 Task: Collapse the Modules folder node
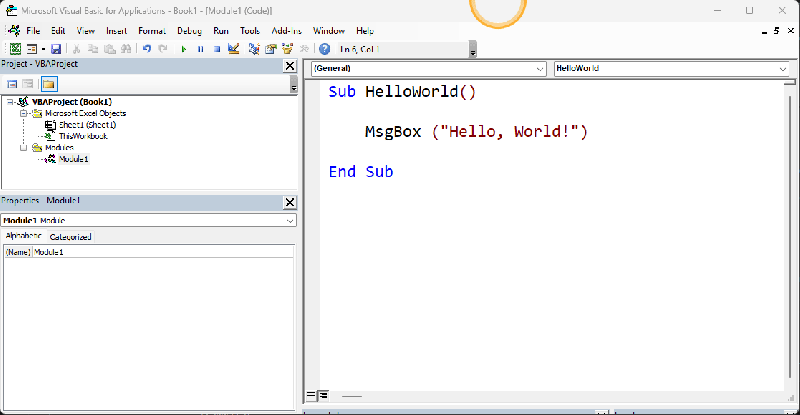[x=23, y=148]
